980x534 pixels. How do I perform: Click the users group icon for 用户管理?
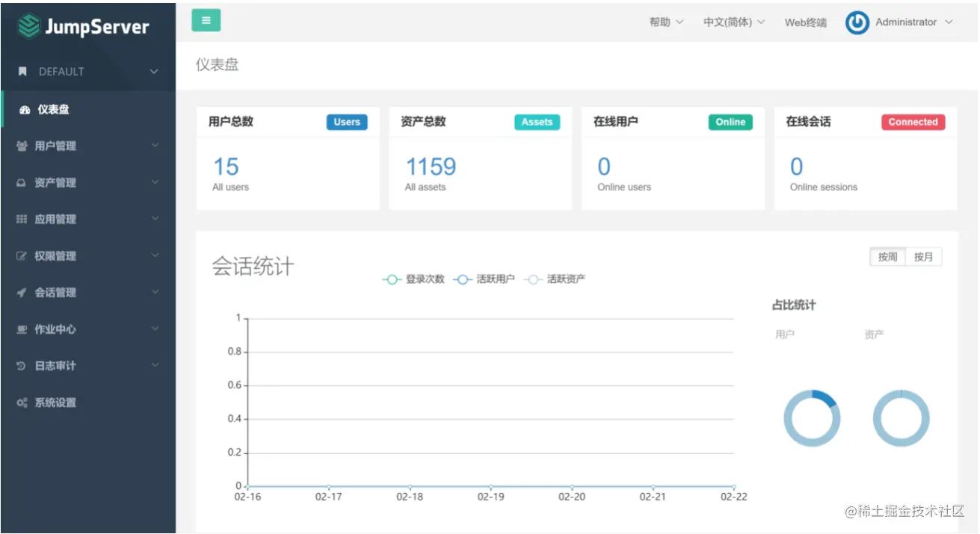click(x=22, y=146)
